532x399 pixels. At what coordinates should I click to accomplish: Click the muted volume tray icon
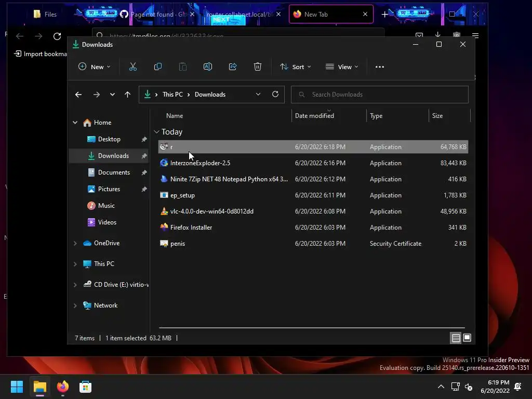click(469, 387)
